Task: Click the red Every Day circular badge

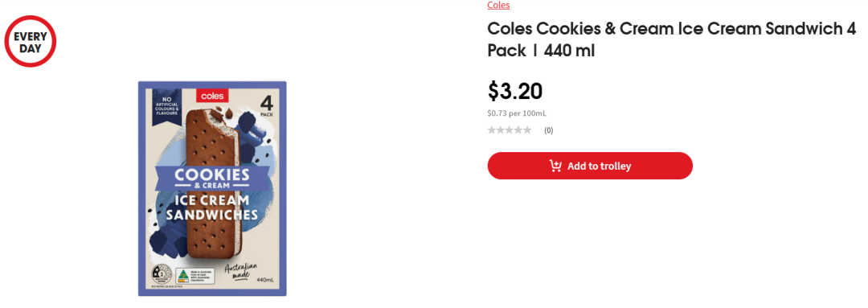Action: (x=31, y=42)
